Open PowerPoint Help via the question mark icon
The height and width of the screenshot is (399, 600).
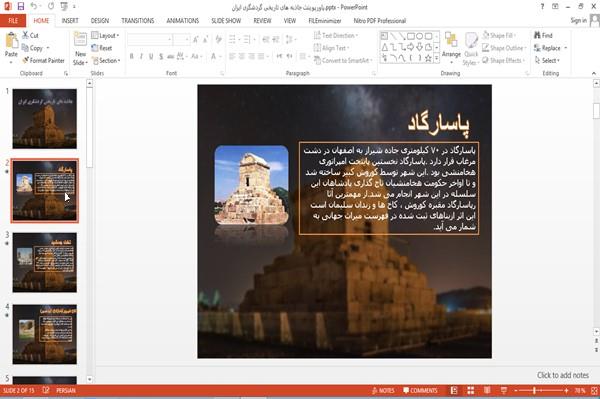tap(542, 7)
